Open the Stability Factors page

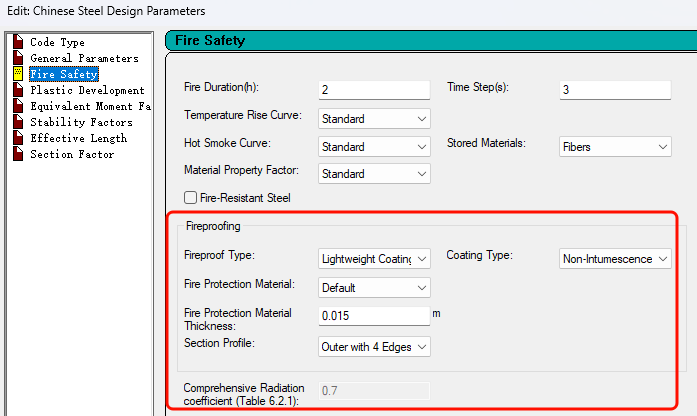coord(81,122)
